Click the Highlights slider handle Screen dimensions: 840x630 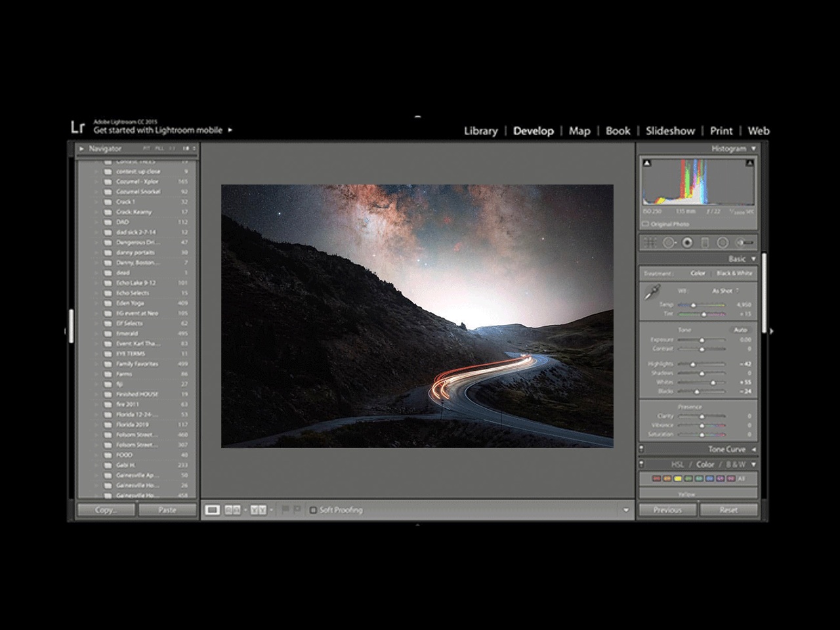pos(692,364)
